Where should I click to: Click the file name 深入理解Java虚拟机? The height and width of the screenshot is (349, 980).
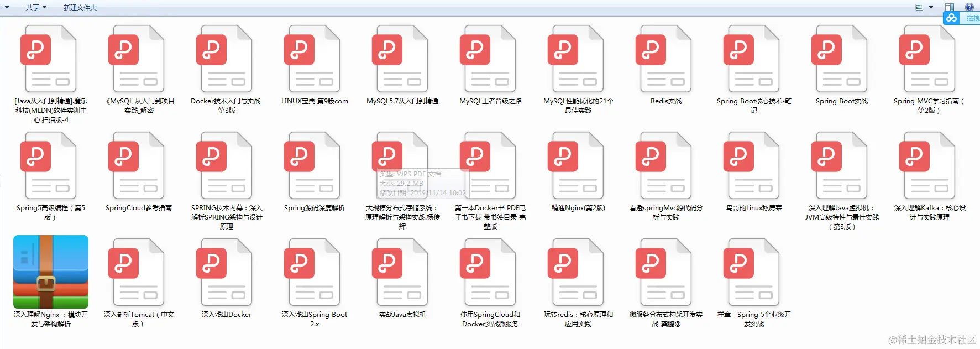pyautogui.click(x=842, y=217)
